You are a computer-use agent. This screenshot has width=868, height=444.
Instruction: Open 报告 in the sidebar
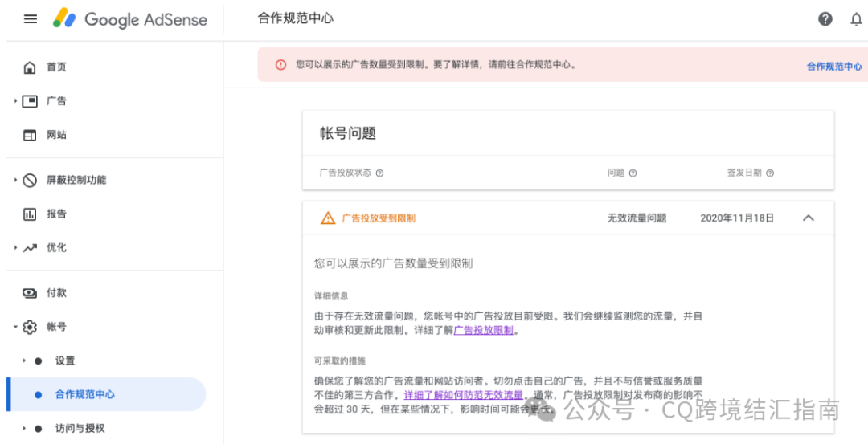56,214
